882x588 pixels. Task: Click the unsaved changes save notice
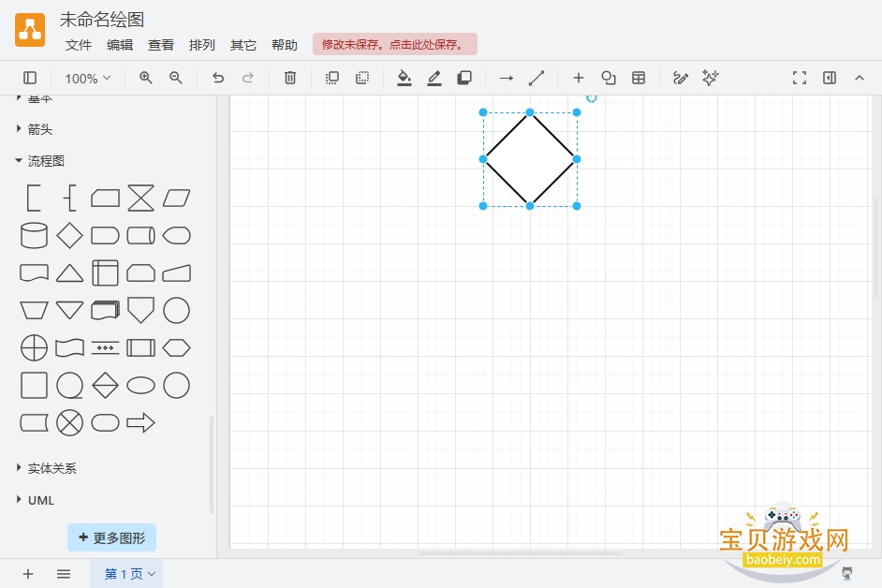tap(395, 44)
